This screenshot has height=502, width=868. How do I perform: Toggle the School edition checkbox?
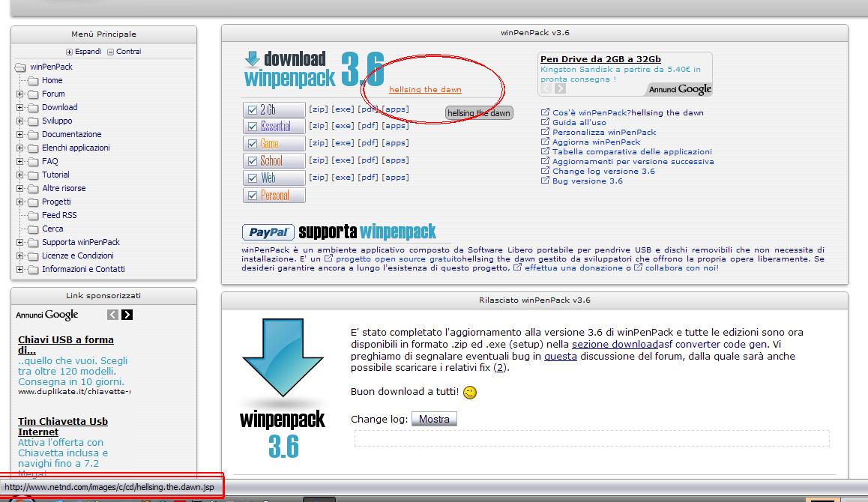pos(253,161)
